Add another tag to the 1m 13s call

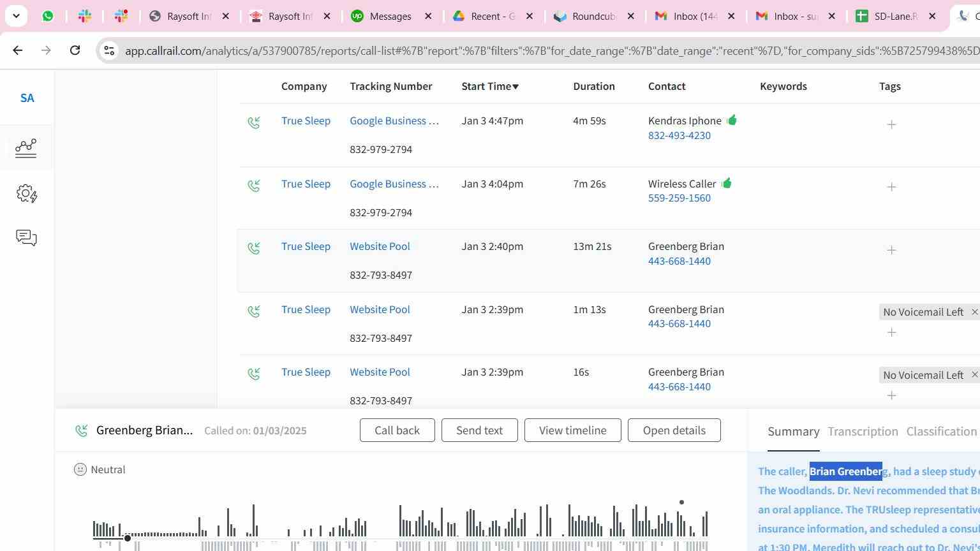pos(891,332)
